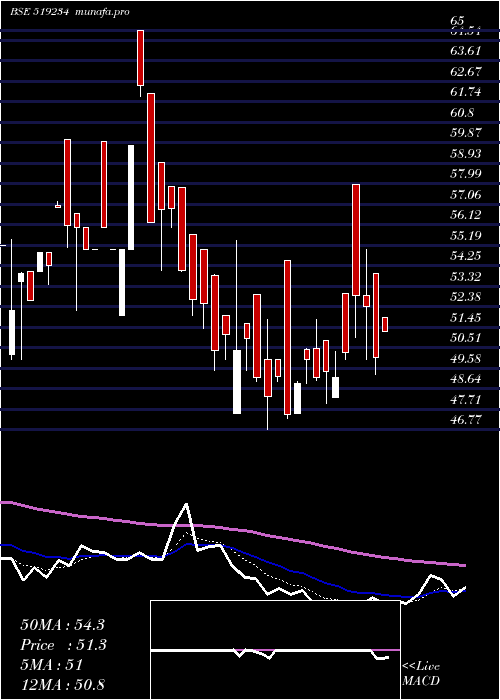The image size is (500, 700).
Task: Click the tallest red candle at chart peak
Action: [140, 58]
